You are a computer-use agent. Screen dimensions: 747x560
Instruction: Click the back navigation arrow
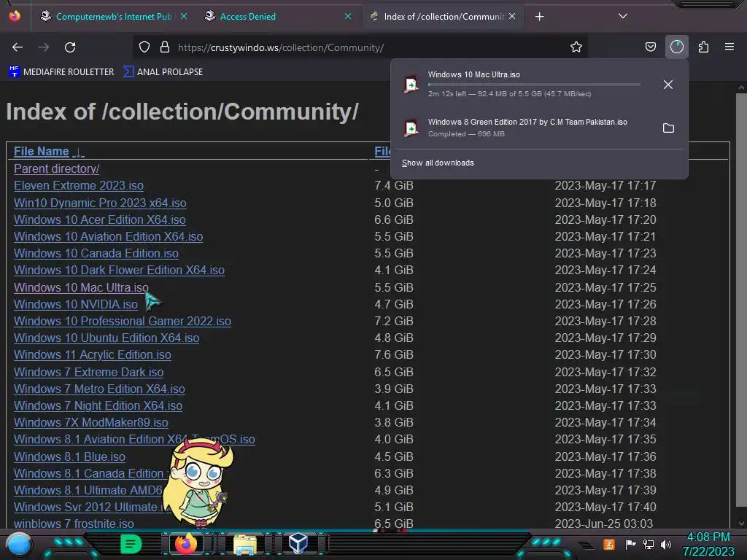(x=18, y=47)
